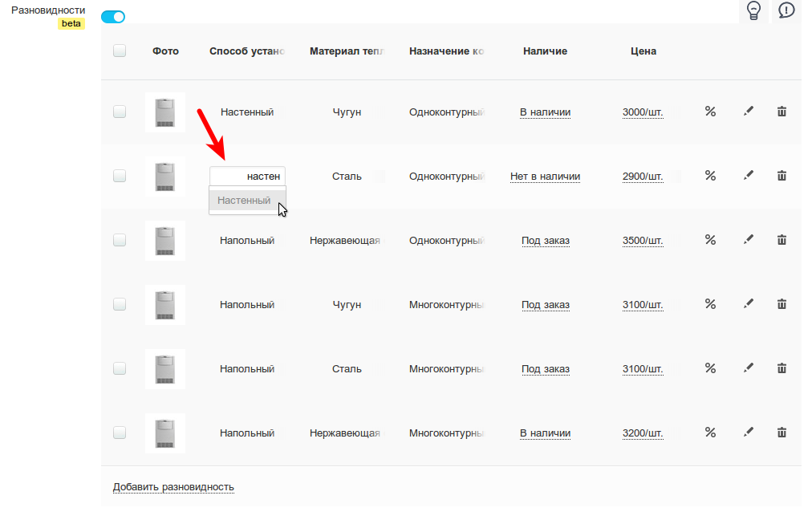Check the select-all checkbox in table header
Screen dimensions: 812x520
tap(120, 51)
